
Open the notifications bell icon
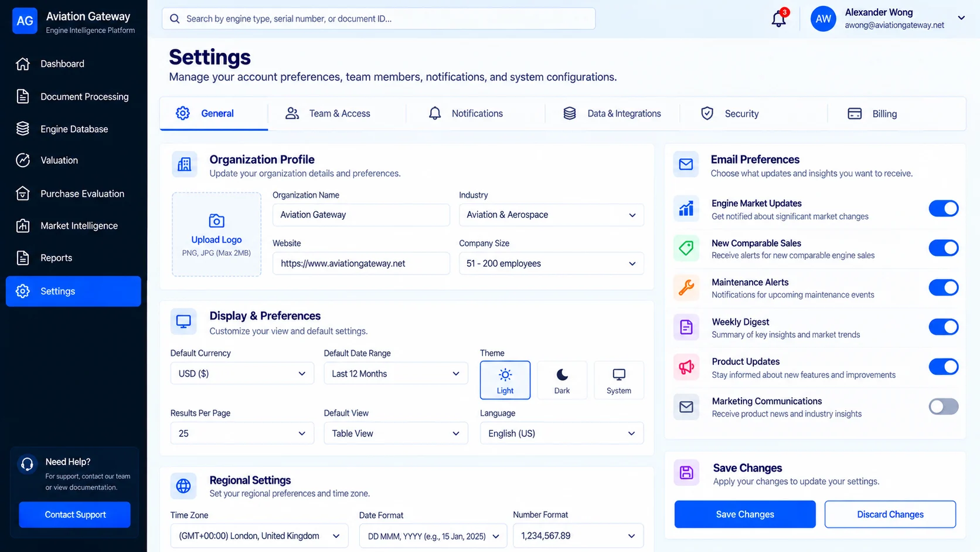point(778,19)
